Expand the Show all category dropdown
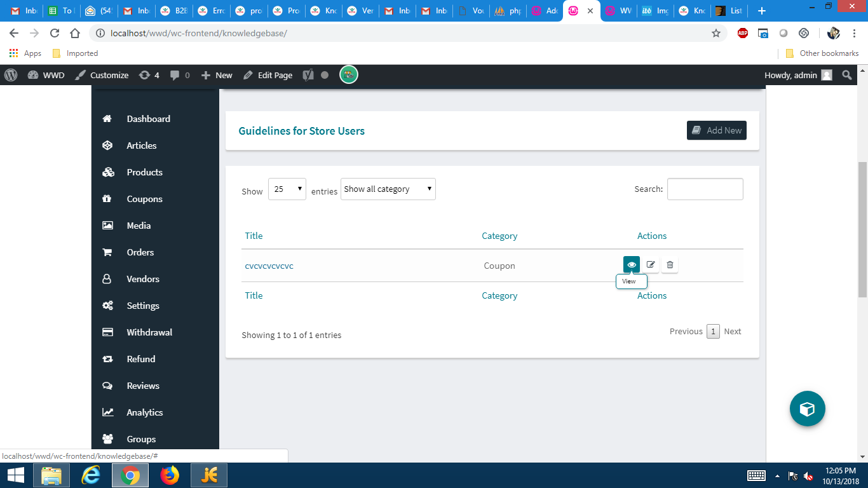The width and height of the screenshot is (868, 488). 388,189
